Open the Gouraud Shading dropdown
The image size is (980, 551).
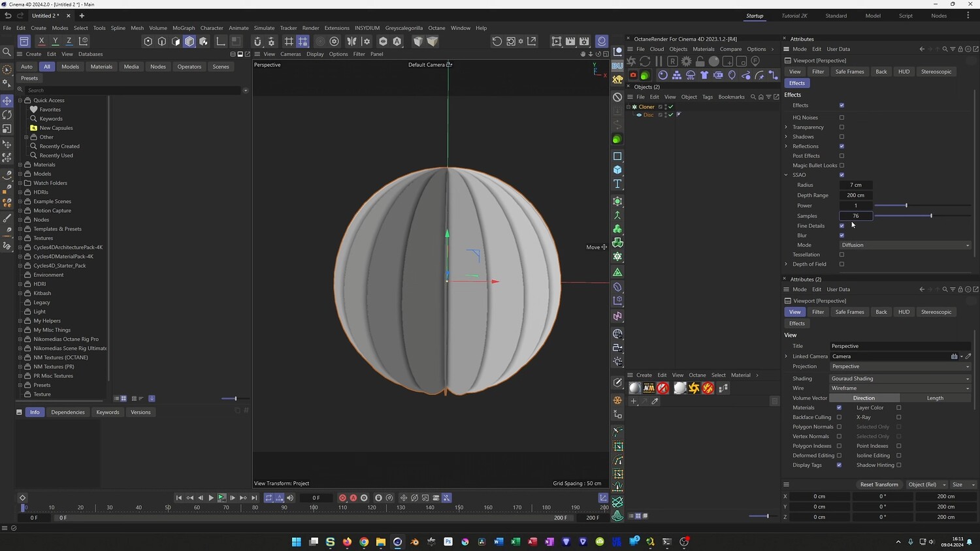point(900,379)
